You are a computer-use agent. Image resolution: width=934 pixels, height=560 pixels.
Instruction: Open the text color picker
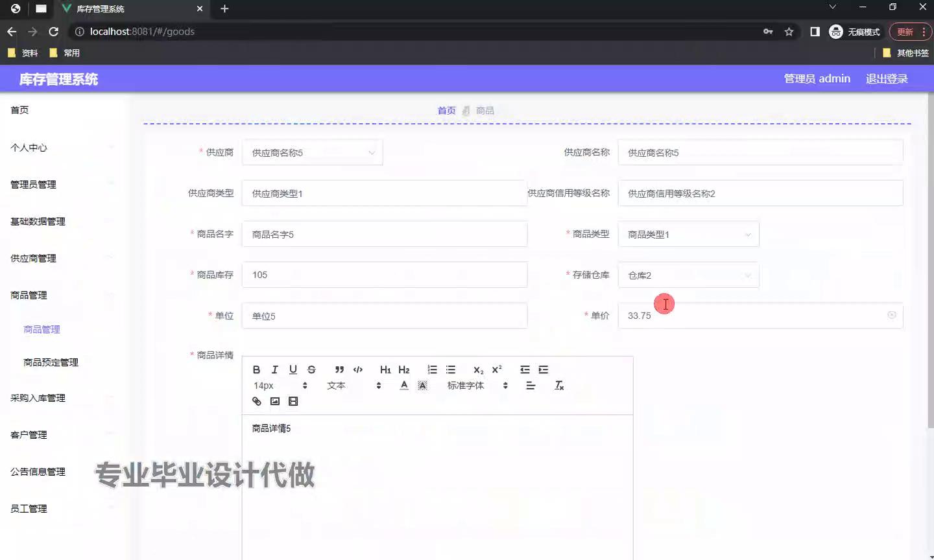(x=404, y=386)
